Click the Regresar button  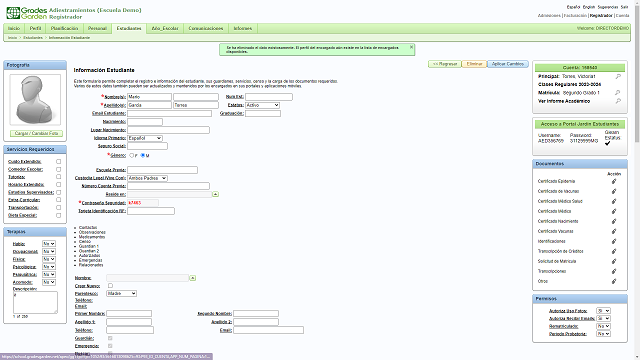(x=445, y=64)
